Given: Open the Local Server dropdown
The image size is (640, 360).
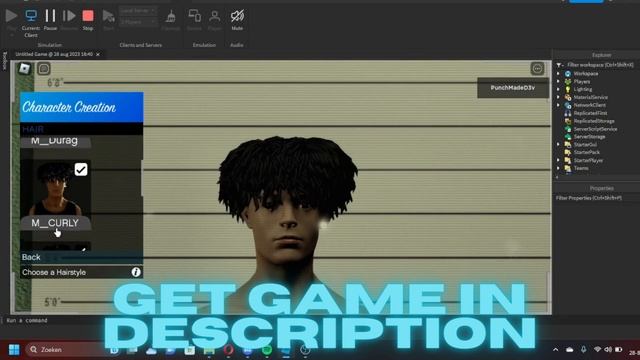Looking at the screenshot, I should pos(138,11).
